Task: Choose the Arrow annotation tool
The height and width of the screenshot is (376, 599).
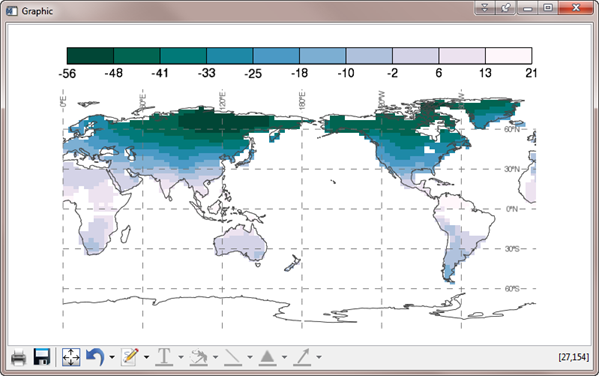Action: coord(302,357)
